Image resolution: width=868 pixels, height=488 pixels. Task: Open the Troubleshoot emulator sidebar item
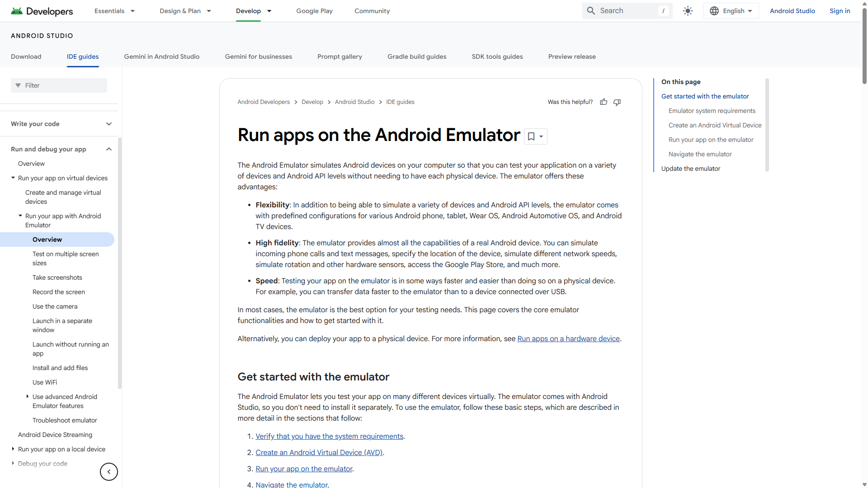coord(65,420)
